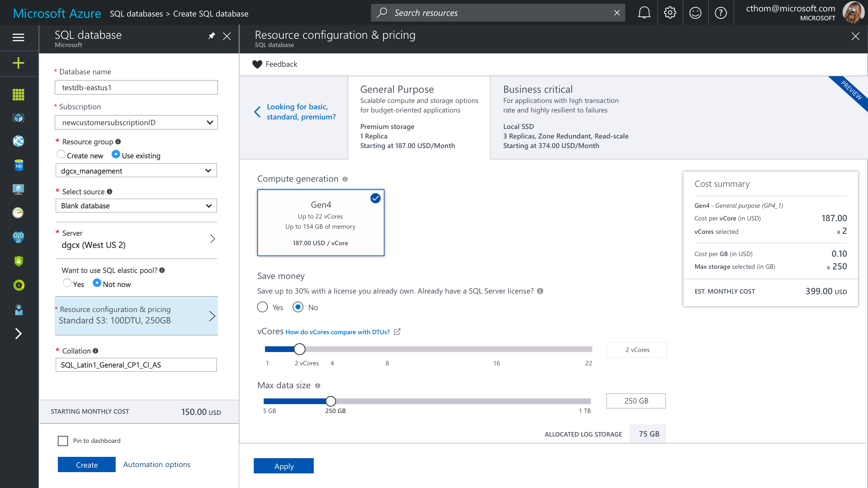Click the Collation info icon
Viewport: 868px width, 488px height.
(x=96, y=350)
